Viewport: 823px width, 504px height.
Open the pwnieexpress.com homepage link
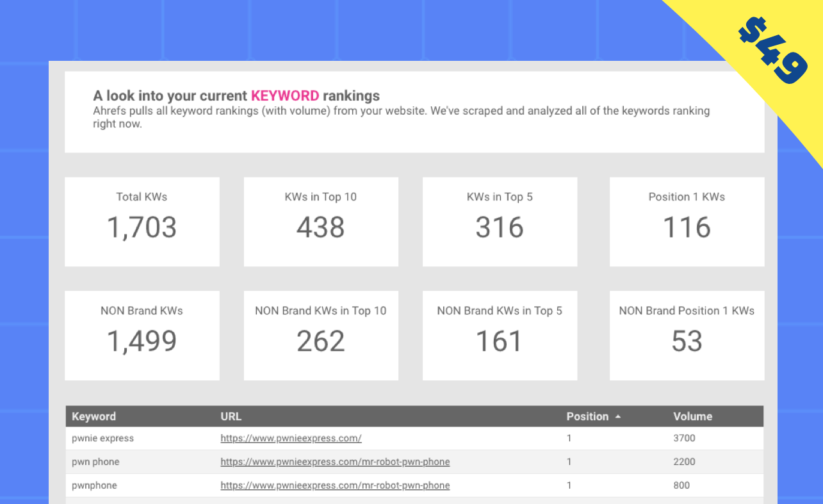pos(291,439)
